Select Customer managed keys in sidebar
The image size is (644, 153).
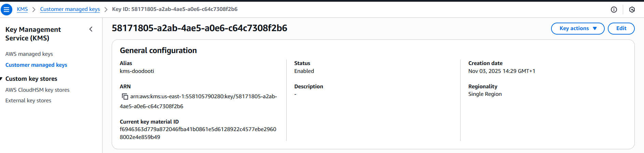coord(36,65)
